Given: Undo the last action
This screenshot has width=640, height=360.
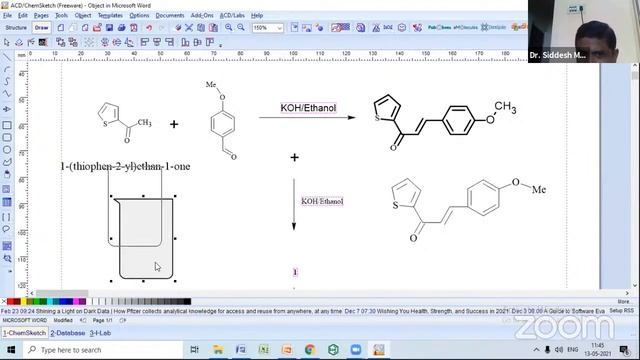Looking at the screenshot, I should tap(149, 28).
